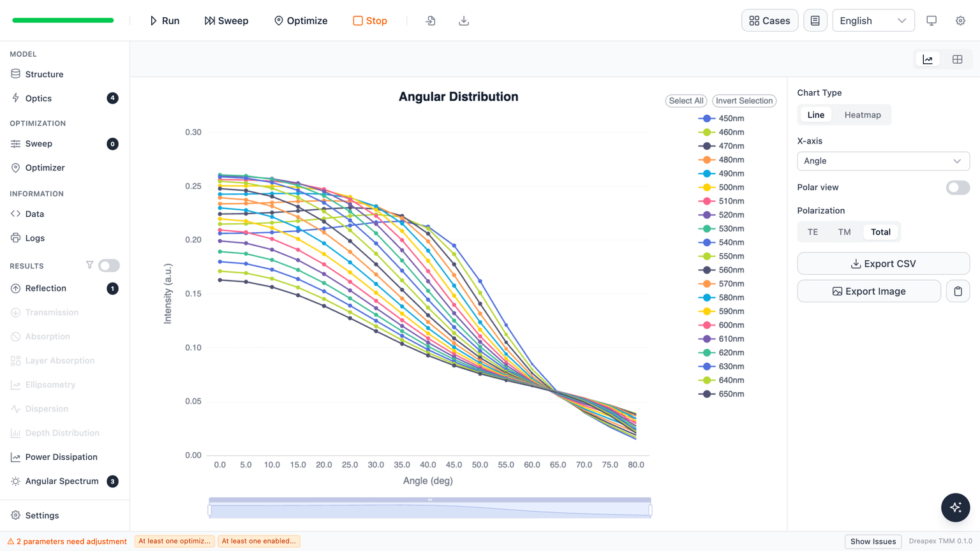Switch to table view icon
This screenshot has height=551, width=980.
coord(957,59)
